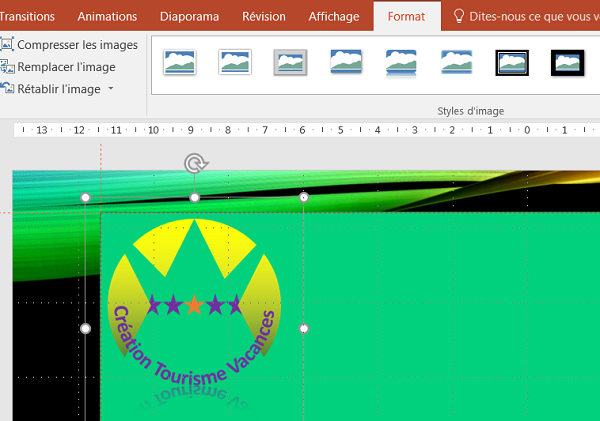600x421 pixels.
Task: Click the orange star in the logo
Action: pos(194,305)
